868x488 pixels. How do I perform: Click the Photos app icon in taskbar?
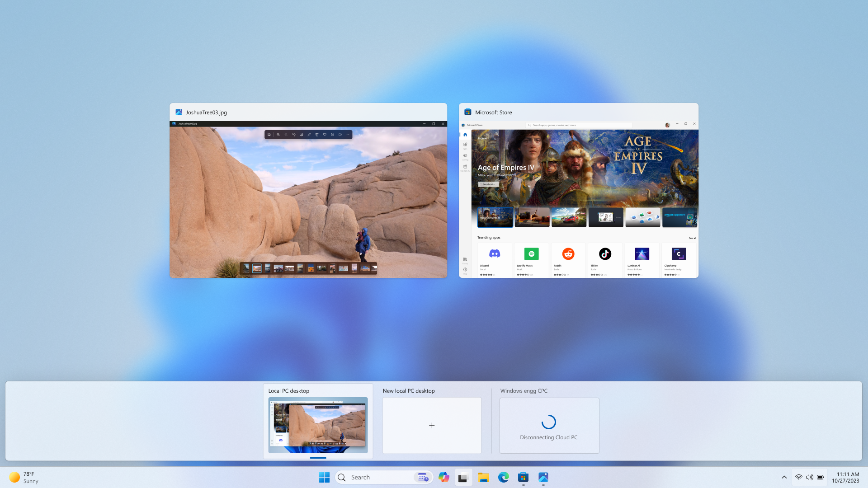[x=543, y=477]
